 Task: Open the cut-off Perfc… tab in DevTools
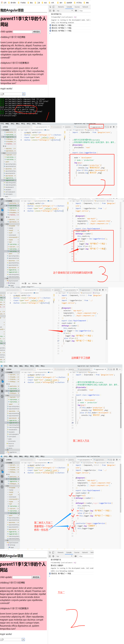click(x=92, y=552)
